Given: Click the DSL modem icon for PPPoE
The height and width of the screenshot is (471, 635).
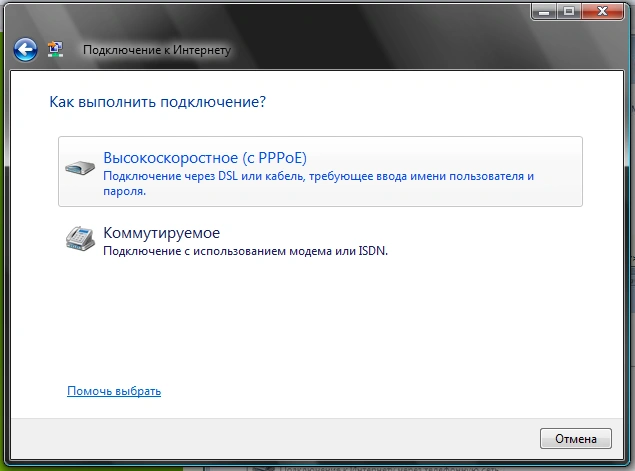Looking at the screenshot, I should (82, 169).
